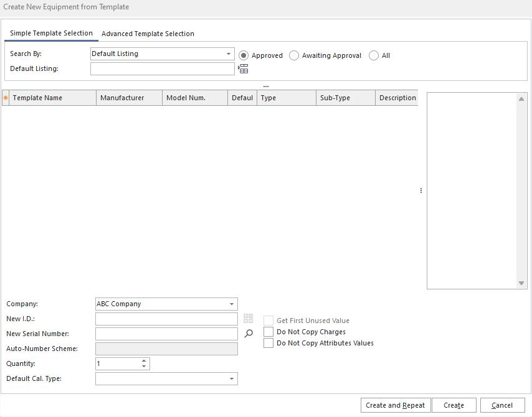Tick the Get First Unused Value checkbox
Viewport: 532px width, 417px height.
(x=268, y=321)
